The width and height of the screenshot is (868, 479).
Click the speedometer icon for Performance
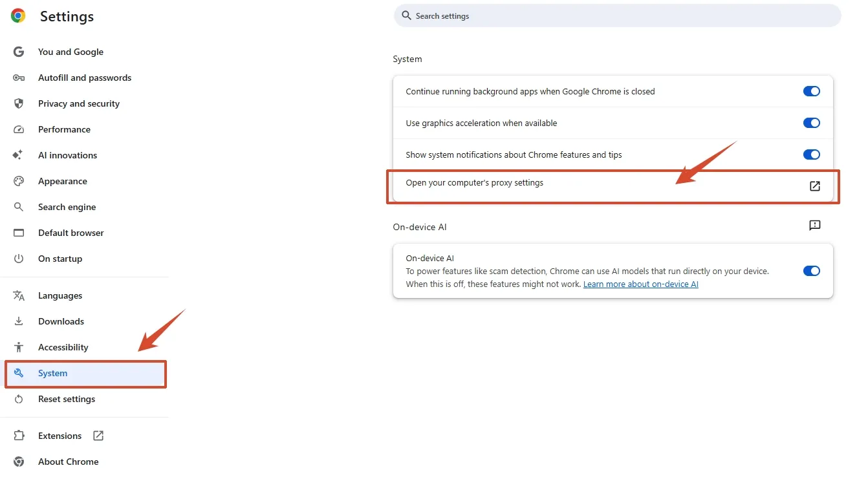pyautogui.click(x=19, y=129)
